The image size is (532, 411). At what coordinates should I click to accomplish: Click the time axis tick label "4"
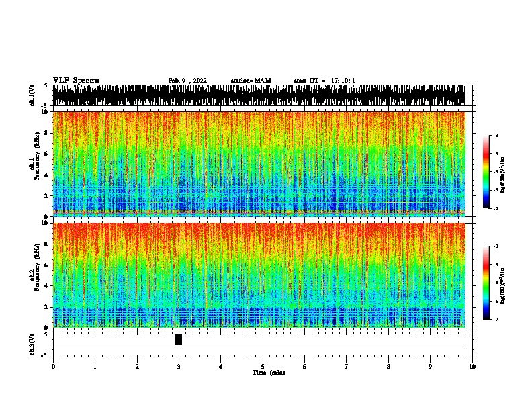tap(221, 367)
